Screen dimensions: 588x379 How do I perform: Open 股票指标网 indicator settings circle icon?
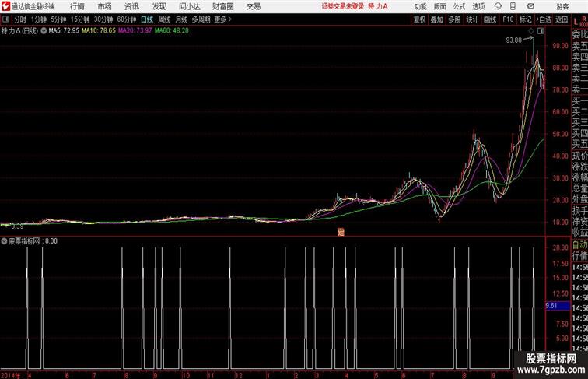[4, 241]
